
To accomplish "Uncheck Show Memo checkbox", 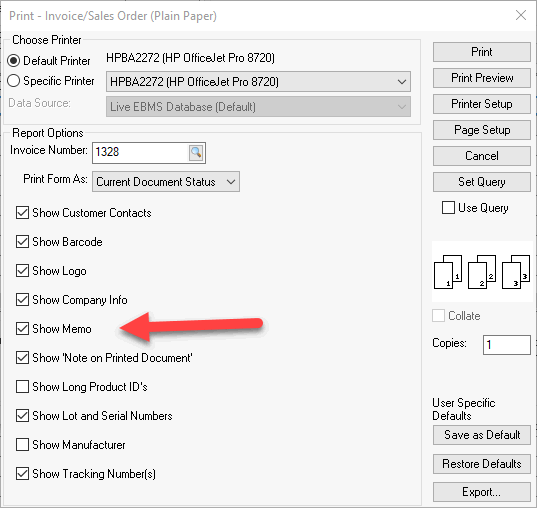I will (22, 329).
